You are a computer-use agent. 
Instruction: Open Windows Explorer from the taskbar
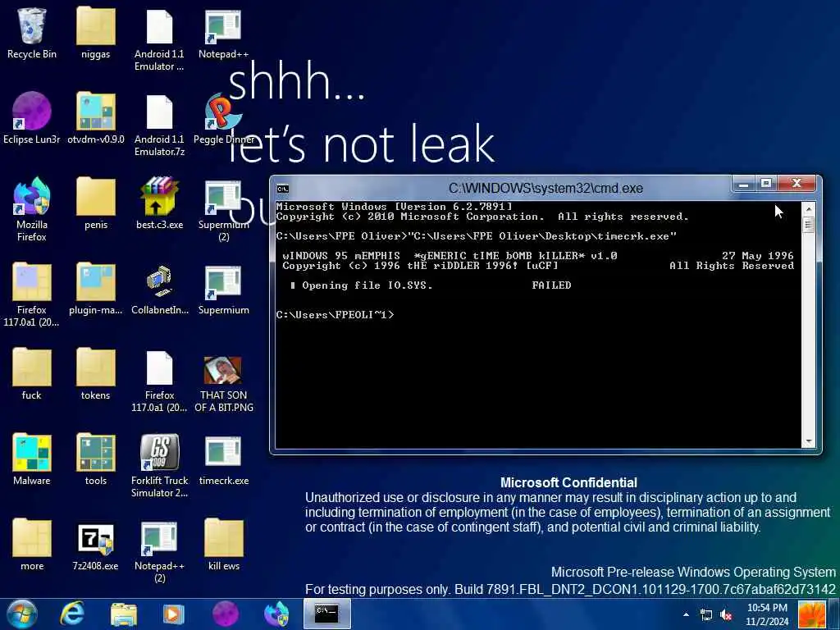pyautogui.click(x=123, y=614)
